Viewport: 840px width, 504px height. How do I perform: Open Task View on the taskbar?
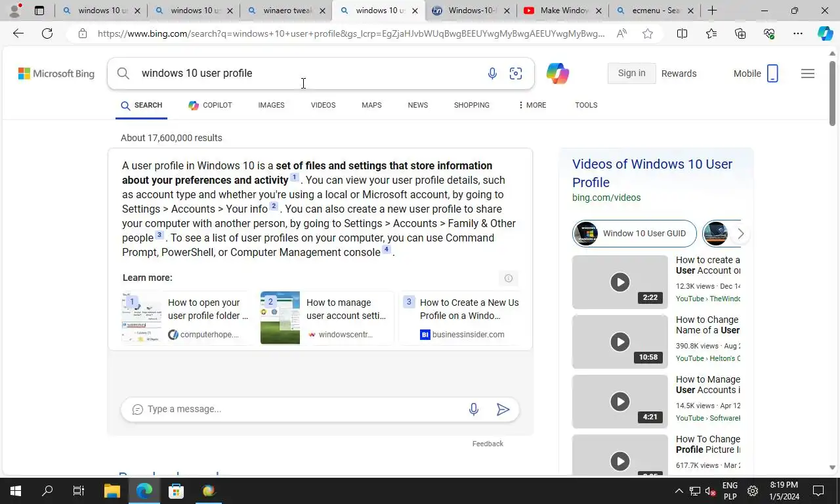click(x=79, y=491)
